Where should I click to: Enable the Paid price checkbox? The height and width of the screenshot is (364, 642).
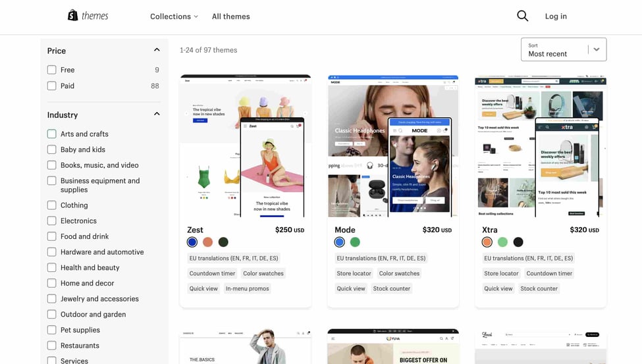pyautogui.click(x=52, y=86)
